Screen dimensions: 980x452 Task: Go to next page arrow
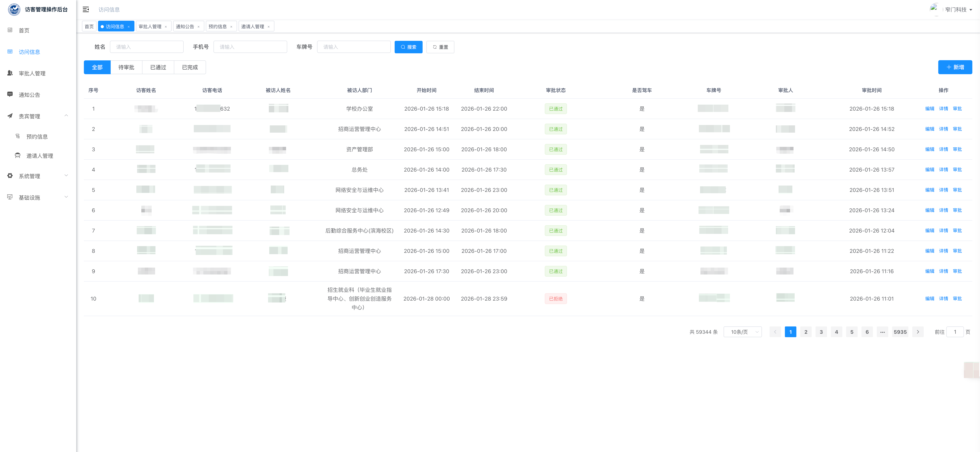(918, 332)
